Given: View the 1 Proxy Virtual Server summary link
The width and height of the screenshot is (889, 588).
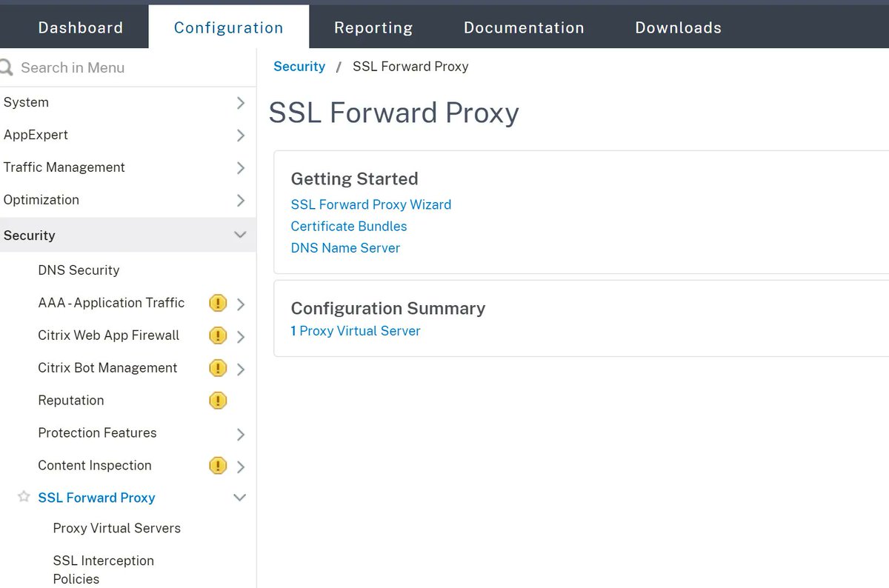Looking at the screenshot, I should [x=356, y=331].
